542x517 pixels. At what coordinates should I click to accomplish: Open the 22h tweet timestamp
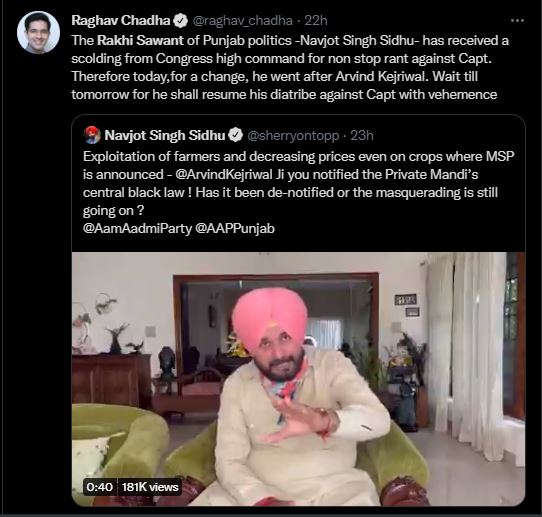click(316, 21)
